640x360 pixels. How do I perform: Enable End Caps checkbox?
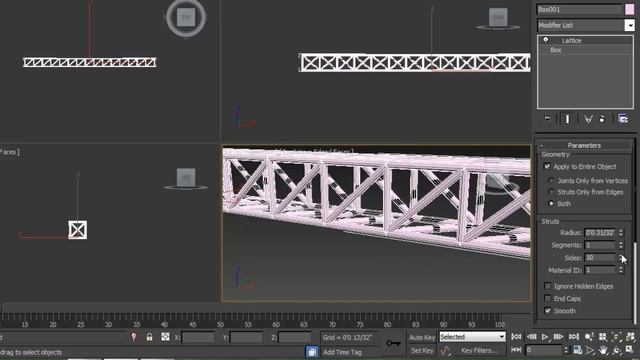click(x=547, y=298)
